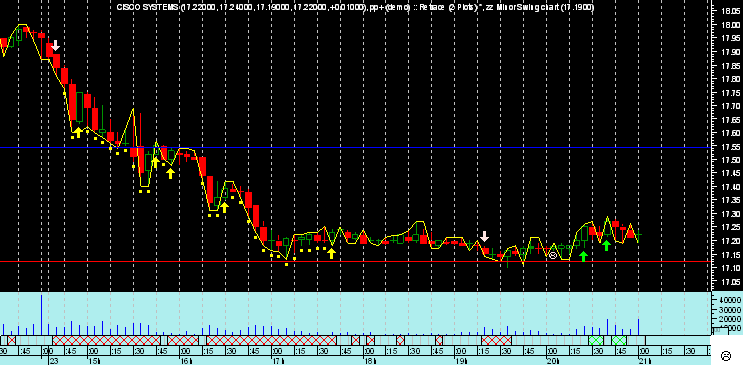Click the red hatched bar after 19h
Viewport: 743px width, 365px height.
point(497,340)
